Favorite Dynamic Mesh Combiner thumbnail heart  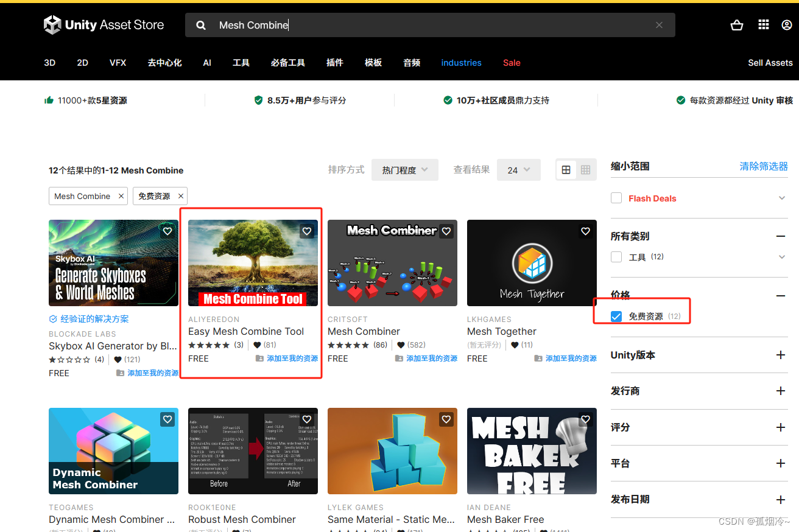click(167, 419)
